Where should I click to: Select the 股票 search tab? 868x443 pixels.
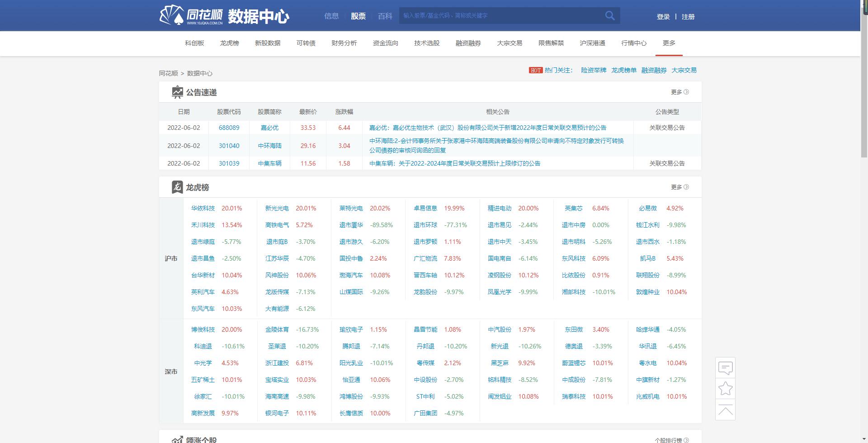tap(358, 16)
